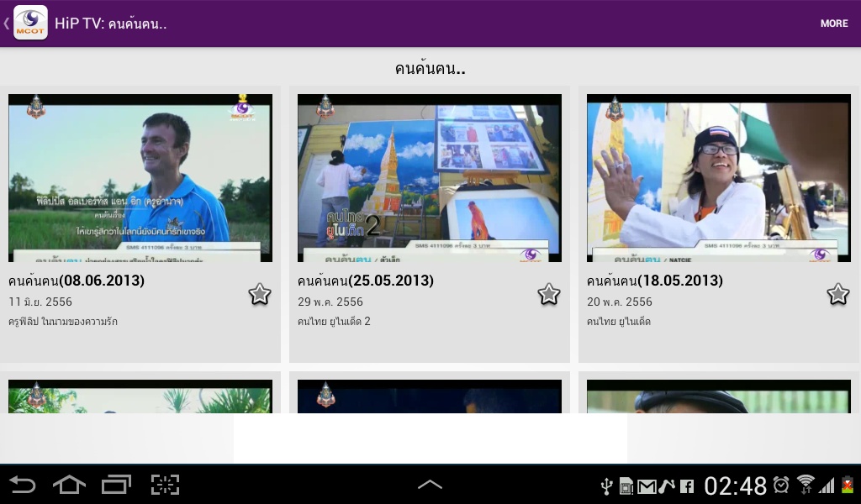Image resolution: width=861 pixels, height=504 pixels.
Task: Select description คนไทย ยูไนเต็ด 2
Action: (x=334, y=322)
